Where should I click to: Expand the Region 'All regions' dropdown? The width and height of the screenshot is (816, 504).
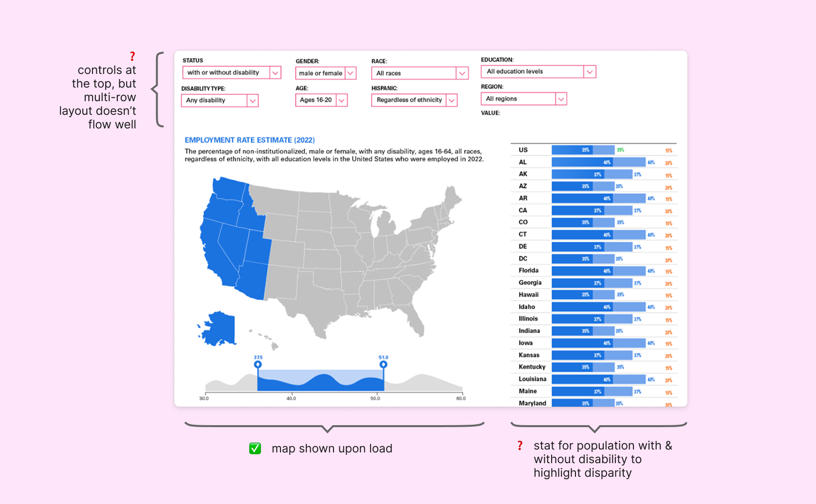(x=523, y=99)
